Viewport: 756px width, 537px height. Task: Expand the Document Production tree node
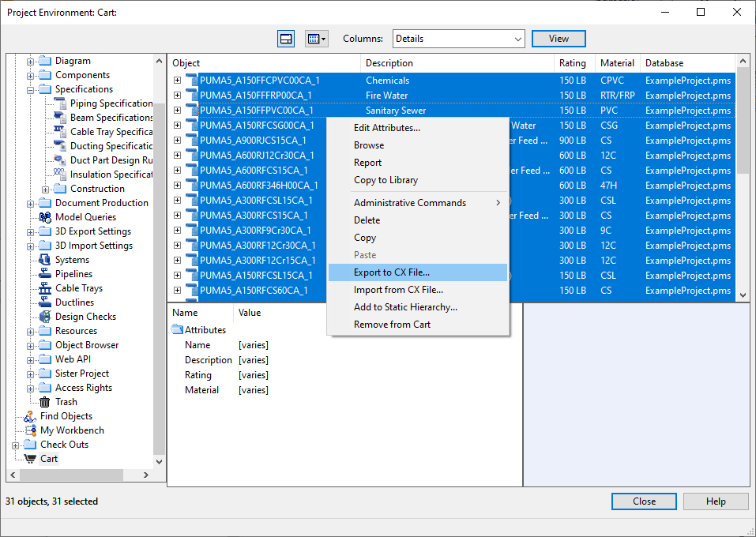(31, 203)
